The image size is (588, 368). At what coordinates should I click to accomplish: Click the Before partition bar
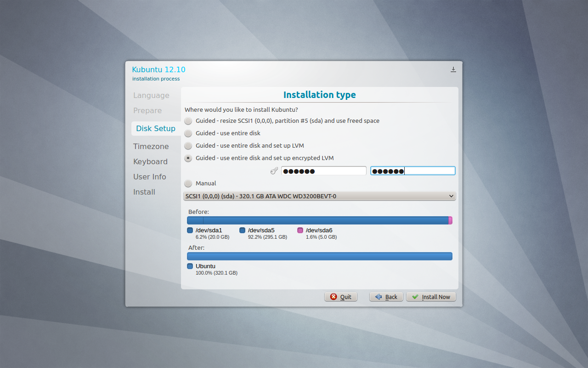320,220
